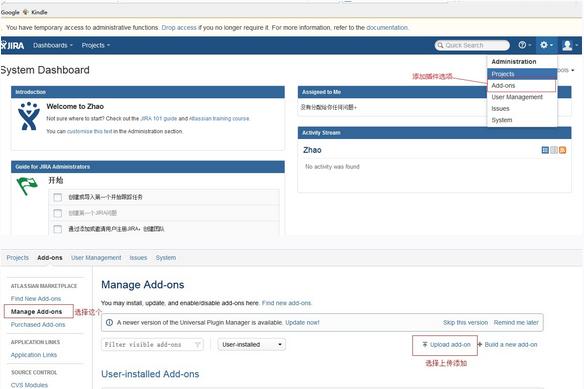Switch to the Issues admin tab
The height and width of the screenshot is (389, 584).
point(138,257)
